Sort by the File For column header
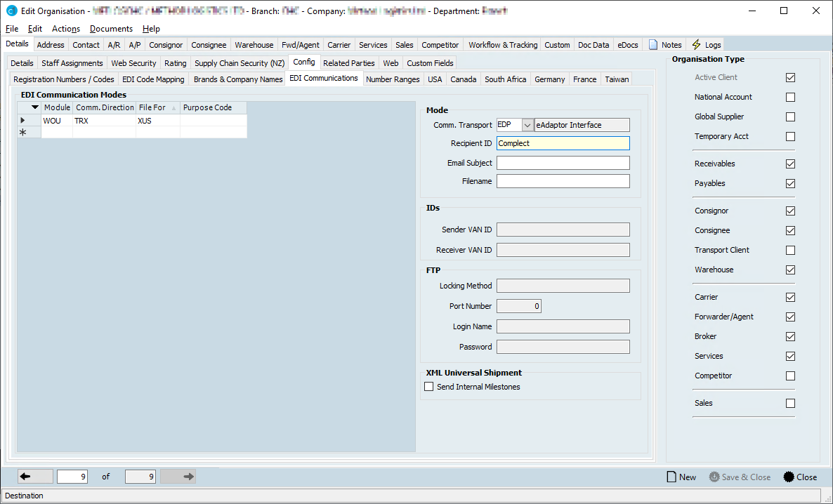833x504 pixels. coord(152,107)
